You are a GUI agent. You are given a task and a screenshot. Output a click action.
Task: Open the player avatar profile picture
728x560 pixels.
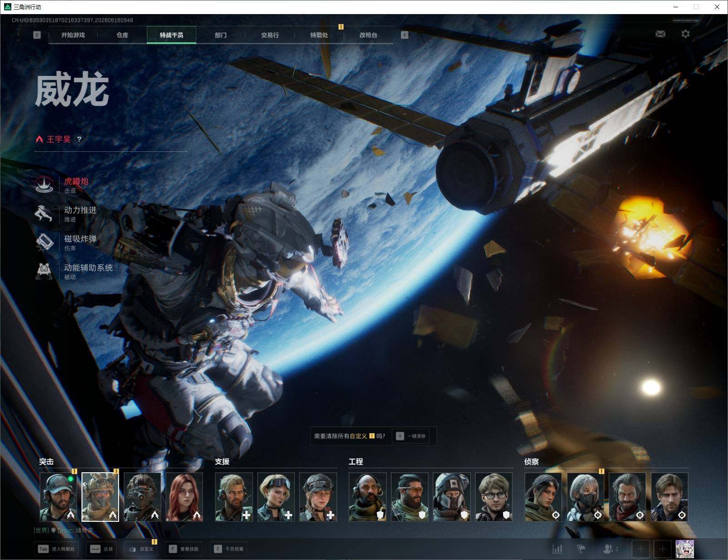(685, 549)
